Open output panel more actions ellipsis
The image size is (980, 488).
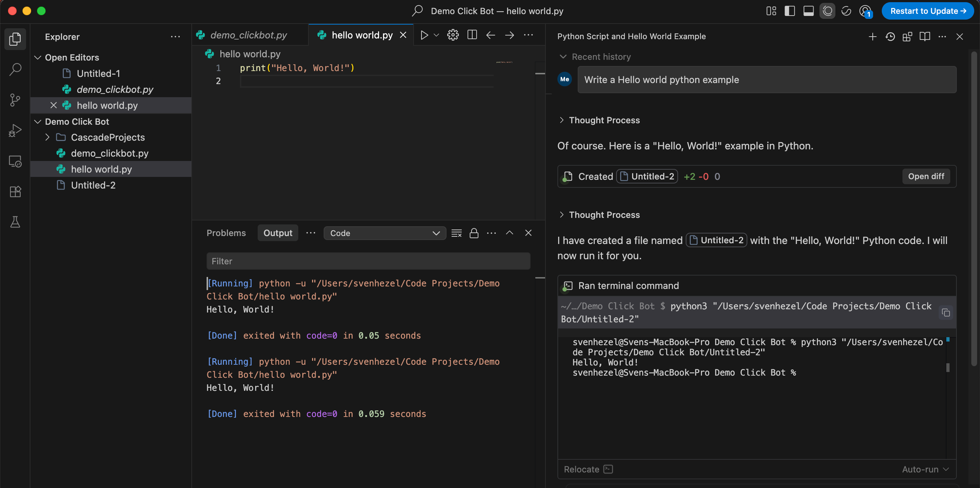(x=491, y=233)
